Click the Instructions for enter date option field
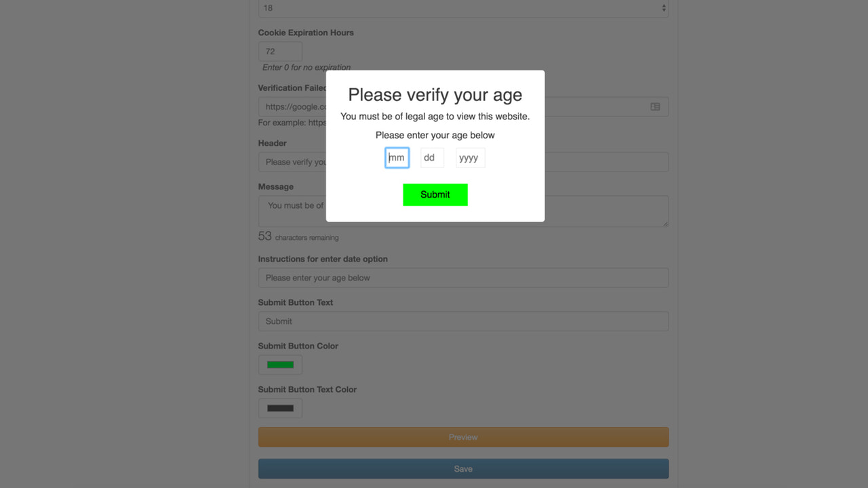The image size is (868, 488). click(463, 277)
